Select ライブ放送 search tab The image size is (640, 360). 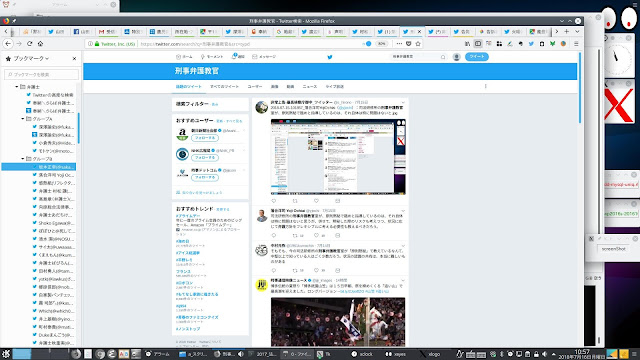click(x=334, y=87)
